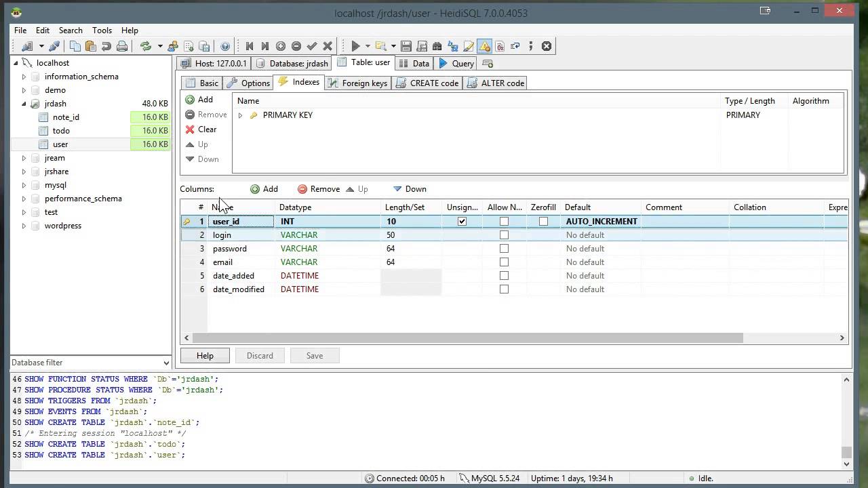Image resolution: width=868 pixels, height=488 pixels.
Task: Click the Copy icon in toolbar
Action: (x=75, y=46)
